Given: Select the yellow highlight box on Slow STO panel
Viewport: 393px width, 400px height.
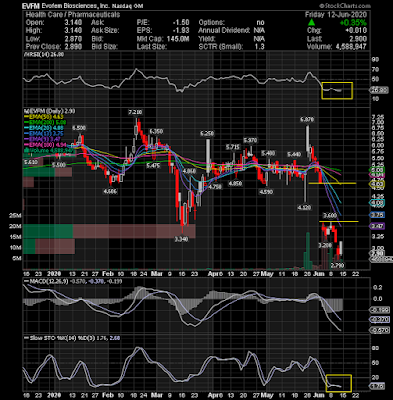Looking at the screenshot, I should click(x=339, y=383).
